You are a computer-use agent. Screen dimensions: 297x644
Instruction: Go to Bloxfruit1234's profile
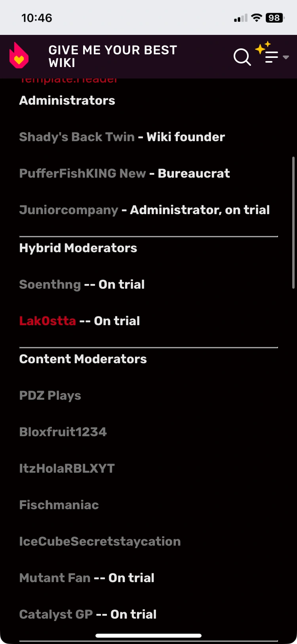63,432
